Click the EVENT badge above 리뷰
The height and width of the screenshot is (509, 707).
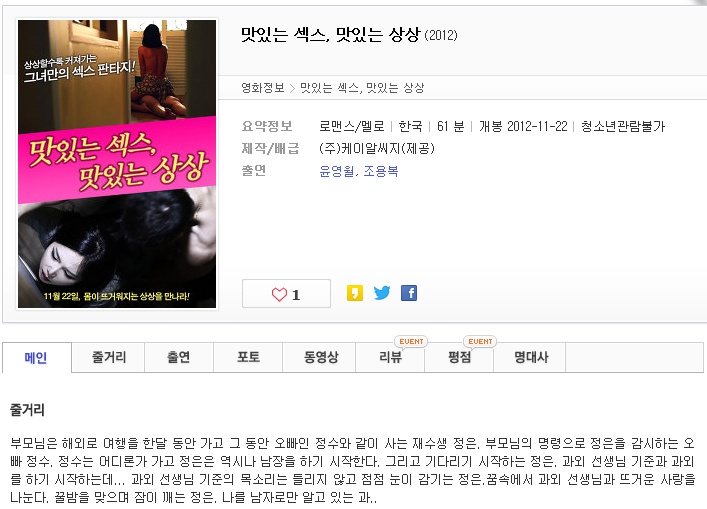411,341
